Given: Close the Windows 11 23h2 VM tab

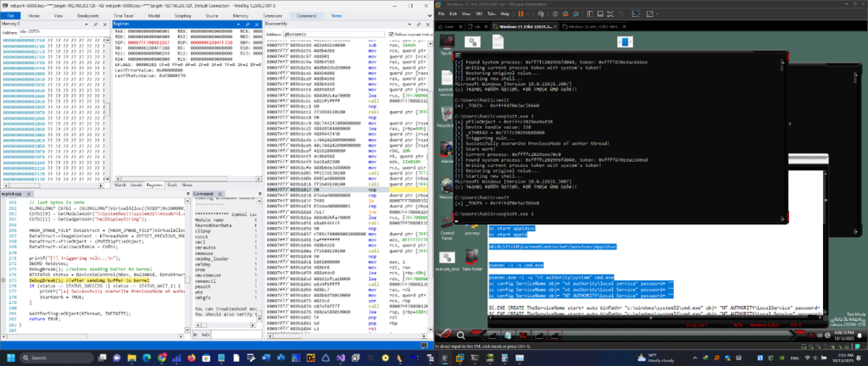Looking at the screenshot, I should tap(556, 26).
